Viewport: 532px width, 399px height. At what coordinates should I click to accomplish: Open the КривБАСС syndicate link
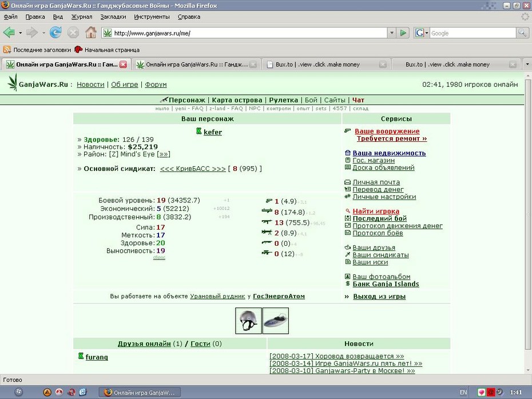point(193,169)
